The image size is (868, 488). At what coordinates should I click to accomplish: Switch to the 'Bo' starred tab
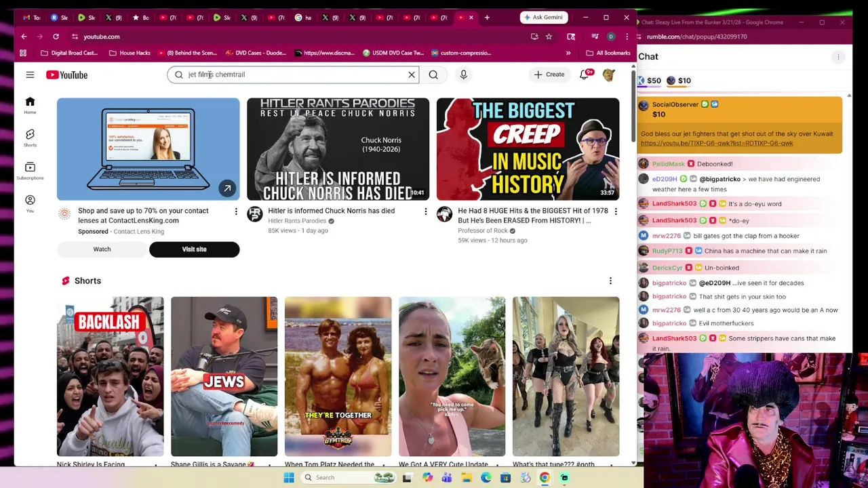pyautogui.click(x=140, y=18)
